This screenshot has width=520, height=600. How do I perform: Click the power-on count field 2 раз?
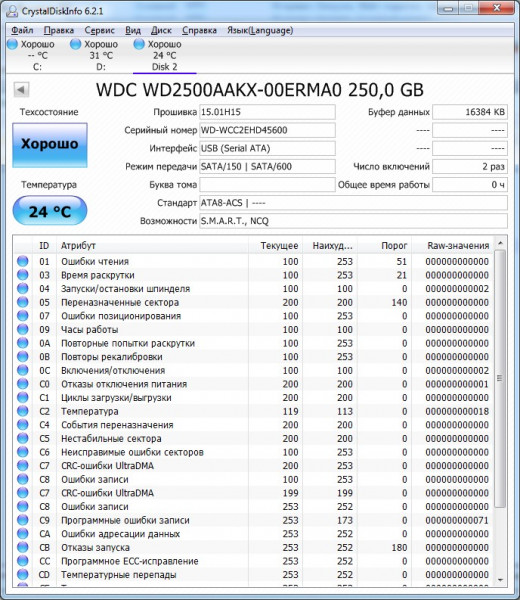[470, 166]
